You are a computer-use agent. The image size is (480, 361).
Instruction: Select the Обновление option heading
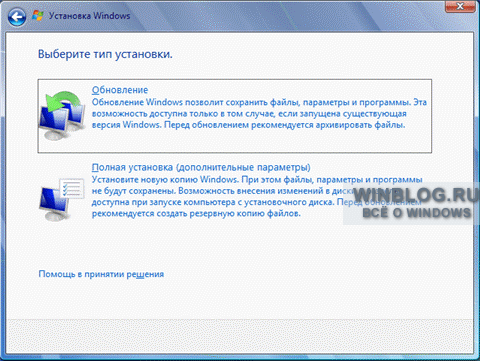[120, 90]
